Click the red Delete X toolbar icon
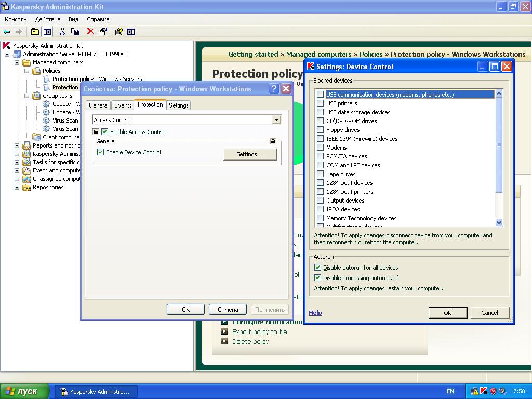Image resolution: width=532 pixels, height=399 pixels. [90, 32]
